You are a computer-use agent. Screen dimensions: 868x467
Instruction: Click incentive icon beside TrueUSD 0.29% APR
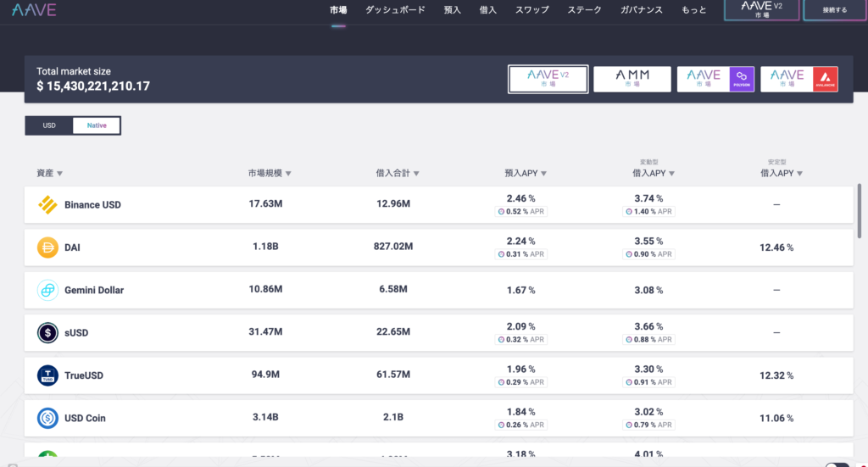tap(501, 381)
